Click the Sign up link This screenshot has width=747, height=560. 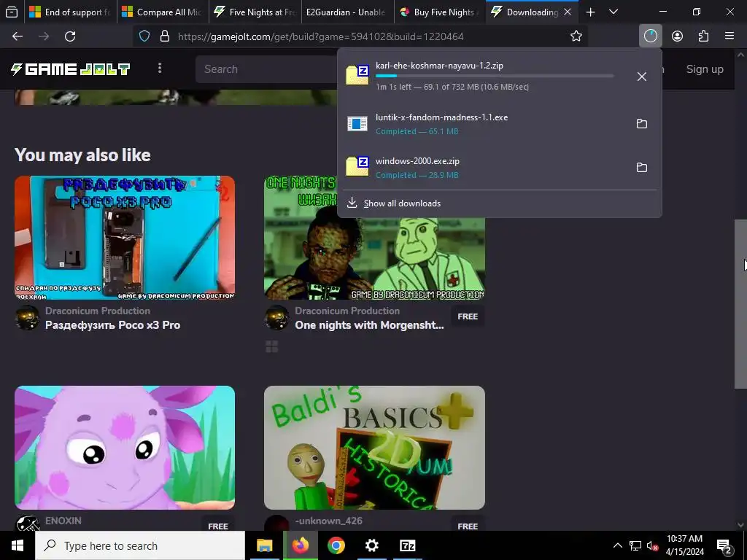pyautogui.click(x=705, y=69)
